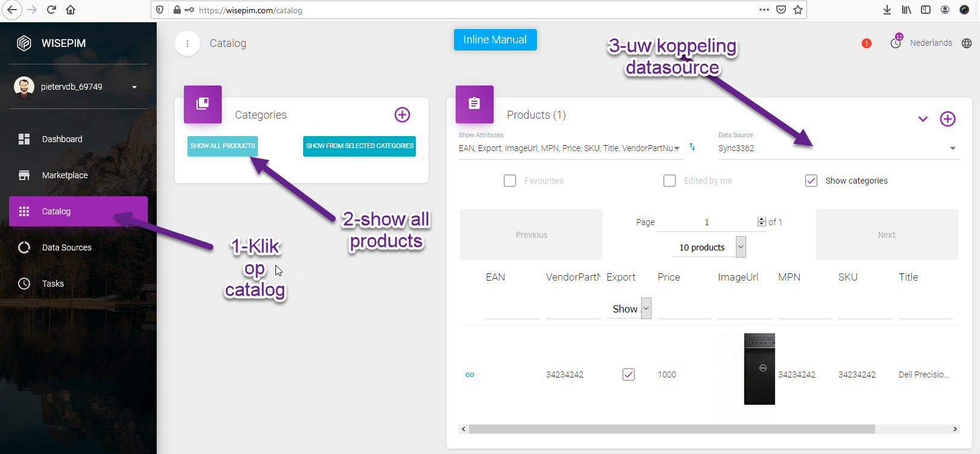Click the Next page button

coord(887,235)
